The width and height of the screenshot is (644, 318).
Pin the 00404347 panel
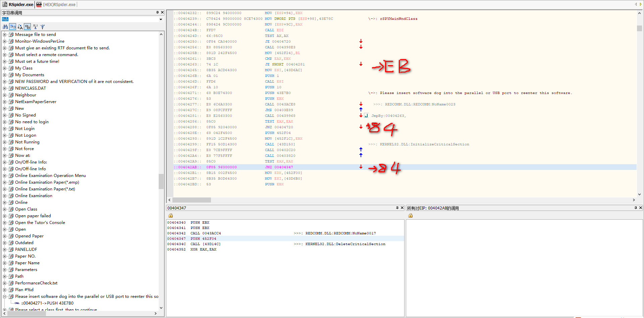(397, 208)
